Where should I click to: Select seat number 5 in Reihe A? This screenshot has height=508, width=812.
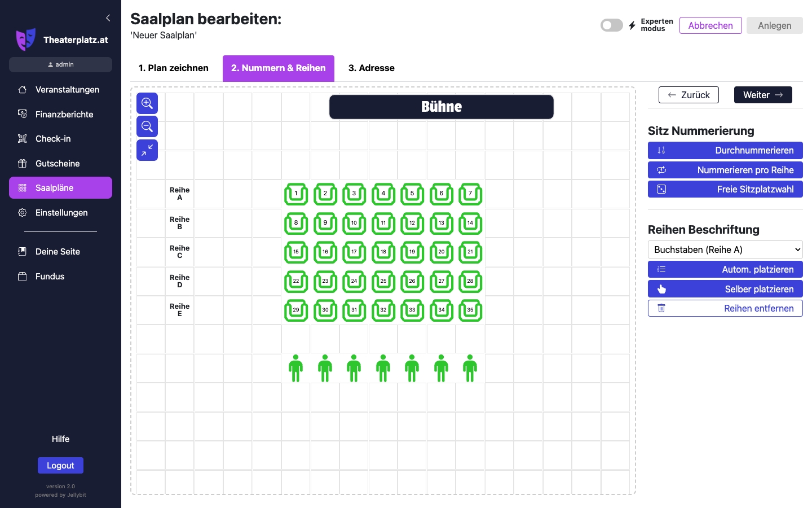point(412,194)
